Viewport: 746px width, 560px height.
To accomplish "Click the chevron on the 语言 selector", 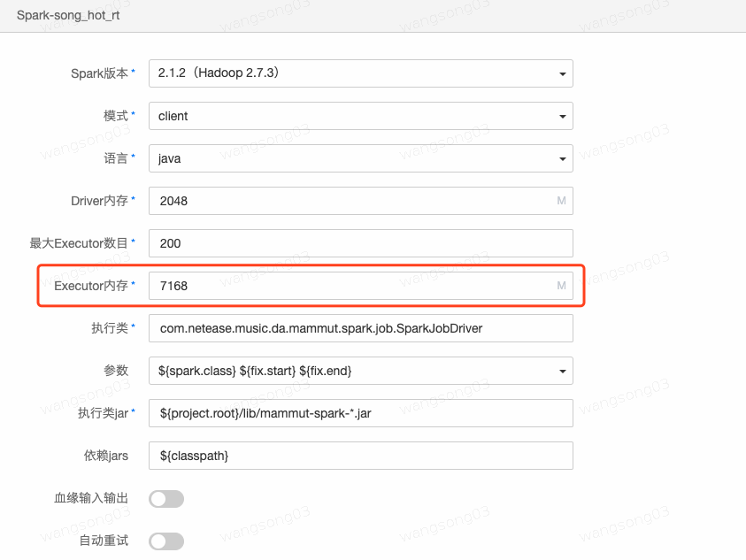I will [x=562, y=158].
